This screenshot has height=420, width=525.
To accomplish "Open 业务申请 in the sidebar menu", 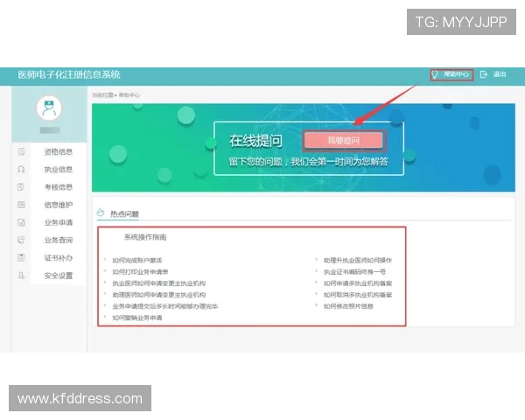I will 59,222.
